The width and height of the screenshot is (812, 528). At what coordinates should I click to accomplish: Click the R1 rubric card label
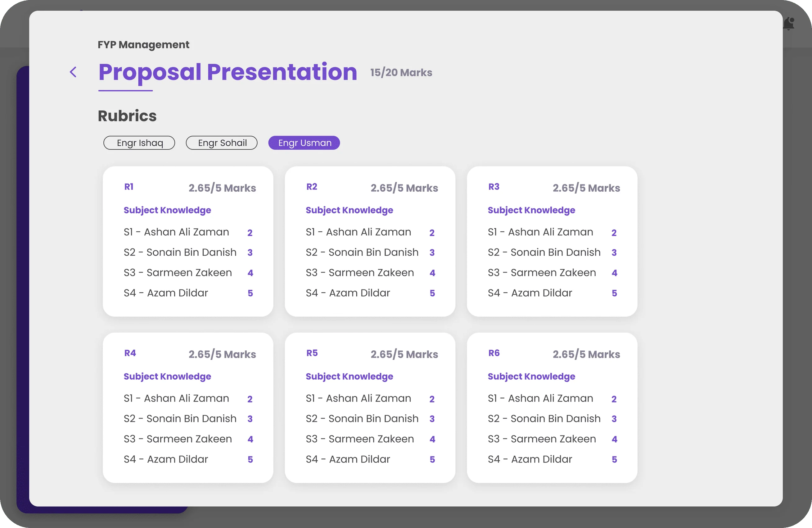click(129, 186)
